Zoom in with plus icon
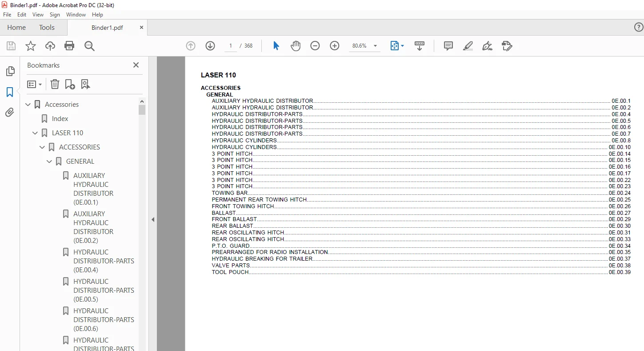644x351 pixels. 335,46
